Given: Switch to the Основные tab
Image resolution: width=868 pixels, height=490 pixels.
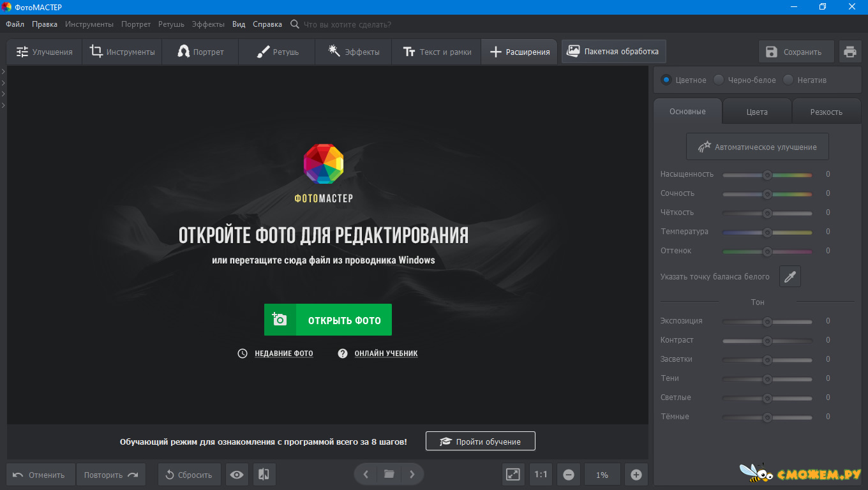Looking at the screenshot, I should click(687, 111).
